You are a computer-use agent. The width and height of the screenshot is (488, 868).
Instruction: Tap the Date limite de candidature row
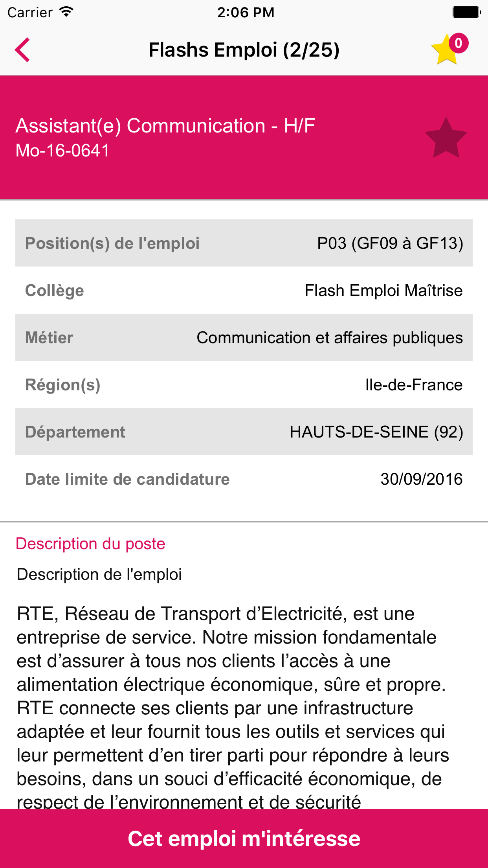click(244, 479)
